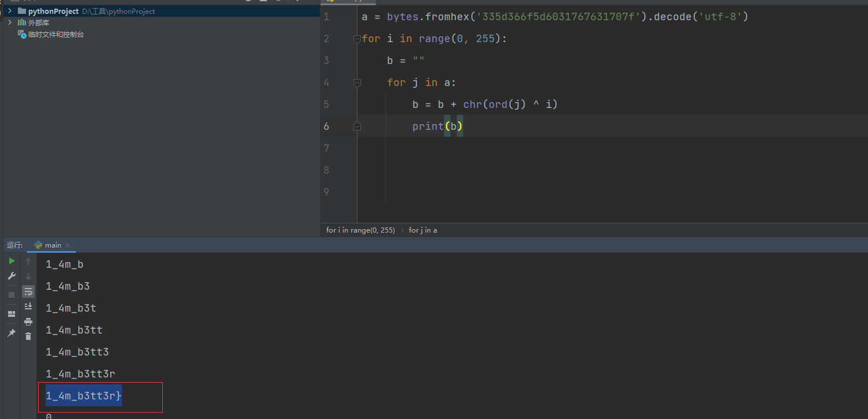
Task: Click line number 3 in gutter
Action: point(326,61)
